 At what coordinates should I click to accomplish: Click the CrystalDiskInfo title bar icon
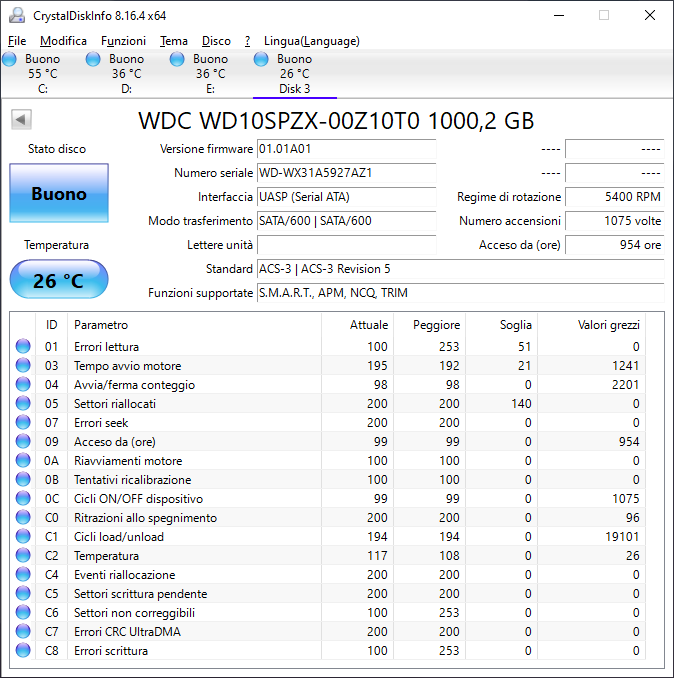17,16
